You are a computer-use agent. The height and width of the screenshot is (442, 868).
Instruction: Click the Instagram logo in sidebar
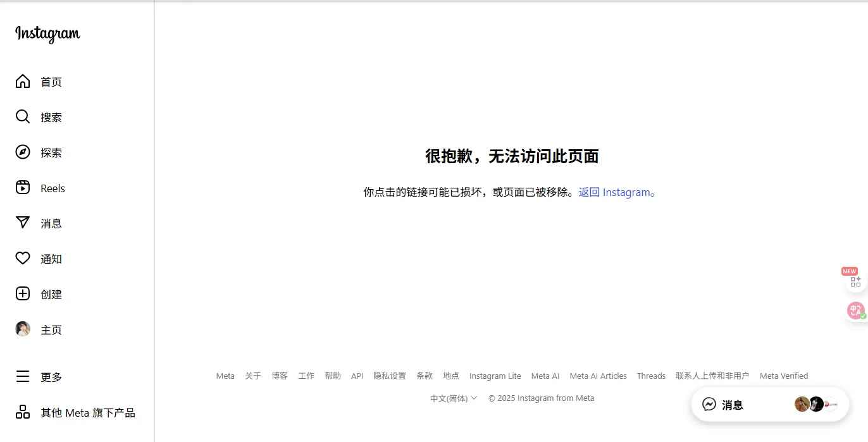pos(48,34)
